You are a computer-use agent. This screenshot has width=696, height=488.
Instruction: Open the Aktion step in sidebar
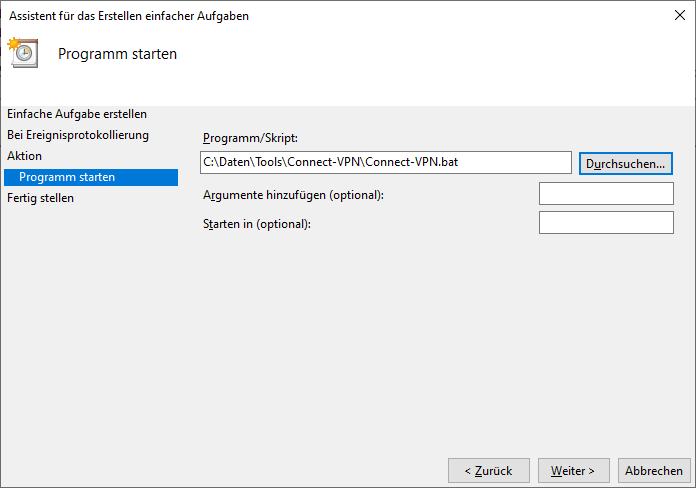point(24,156)
